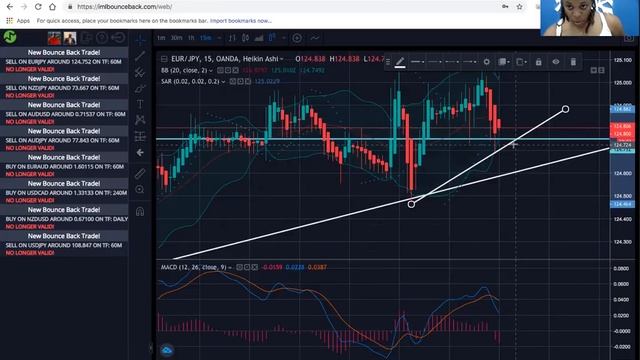Grab the drawing toolbar handle

(x=388, y=62)
